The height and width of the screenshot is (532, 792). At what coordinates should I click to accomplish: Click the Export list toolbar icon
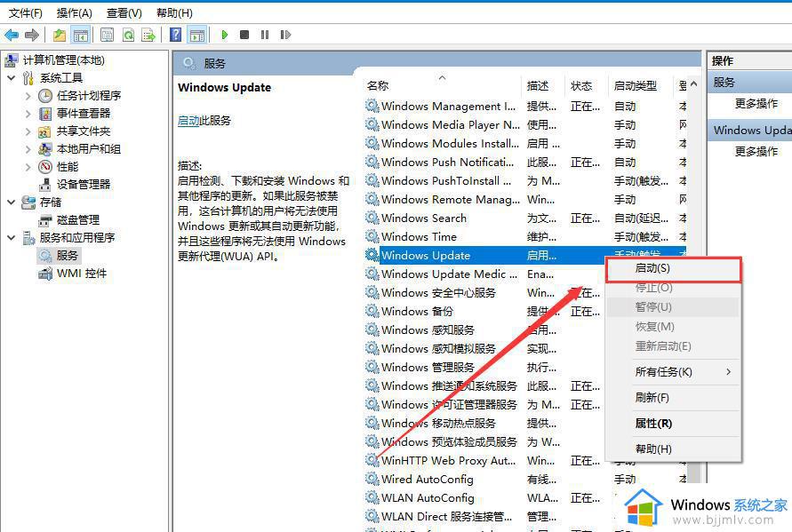pyautogui.click(x=148, y=35)
